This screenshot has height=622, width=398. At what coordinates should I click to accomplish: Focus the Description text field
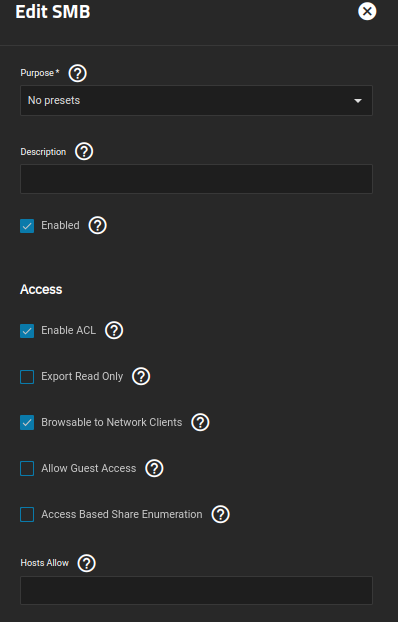coord(196,179)
